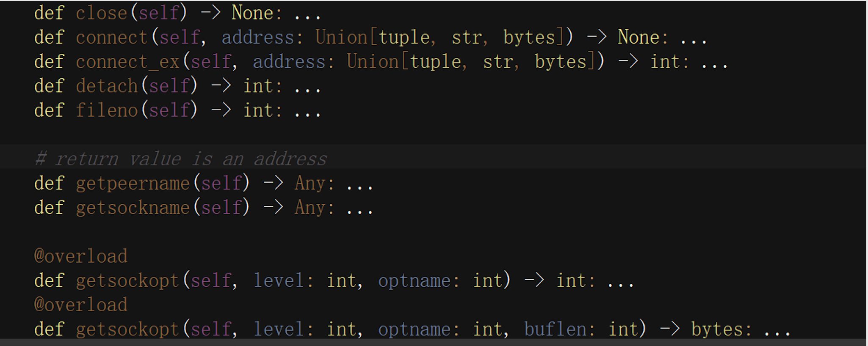Click Union in the connect_ex signature
Screen dimensions: 868x346
pyautogui.click(x=373, y=62)
